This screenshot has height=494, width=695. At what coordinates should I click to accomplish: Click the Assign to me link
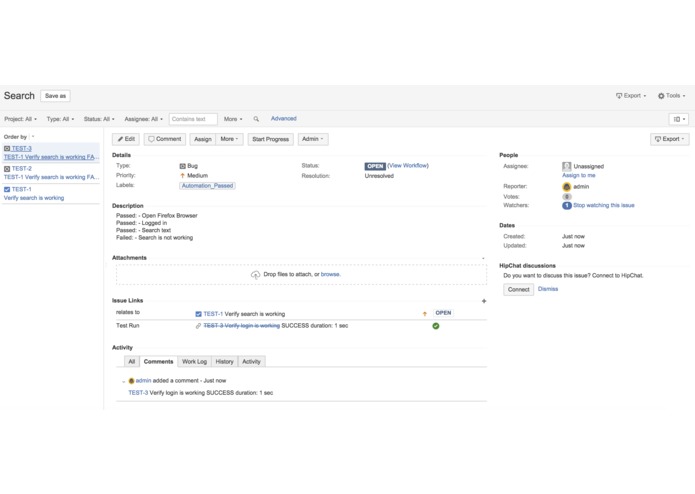pos(579,175)
